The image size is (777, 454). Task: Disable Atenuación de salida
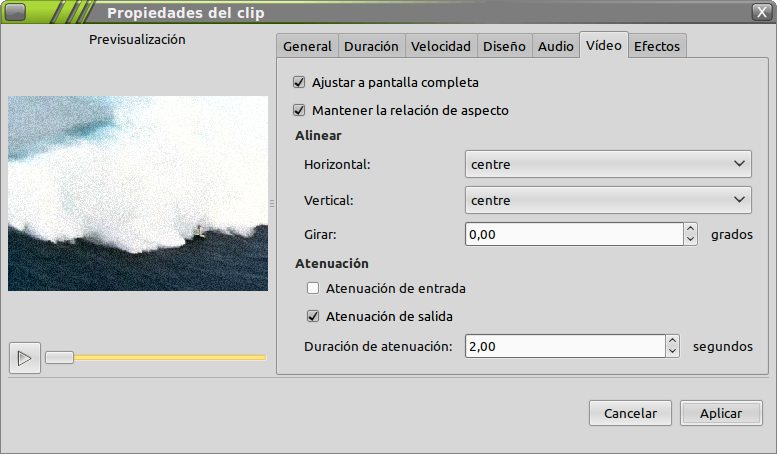[313, 316]
